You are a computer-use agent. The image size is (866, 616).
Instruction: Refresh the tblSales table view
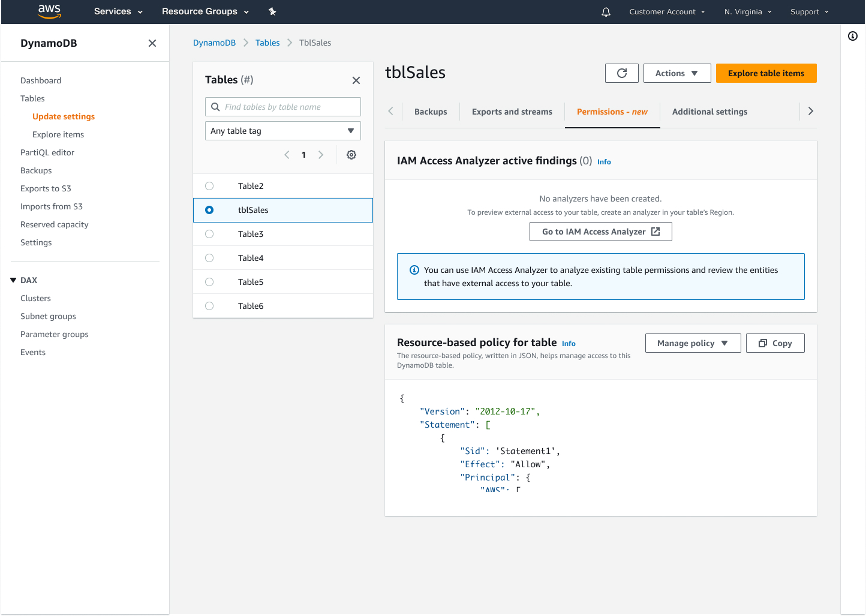click(621, 73)
